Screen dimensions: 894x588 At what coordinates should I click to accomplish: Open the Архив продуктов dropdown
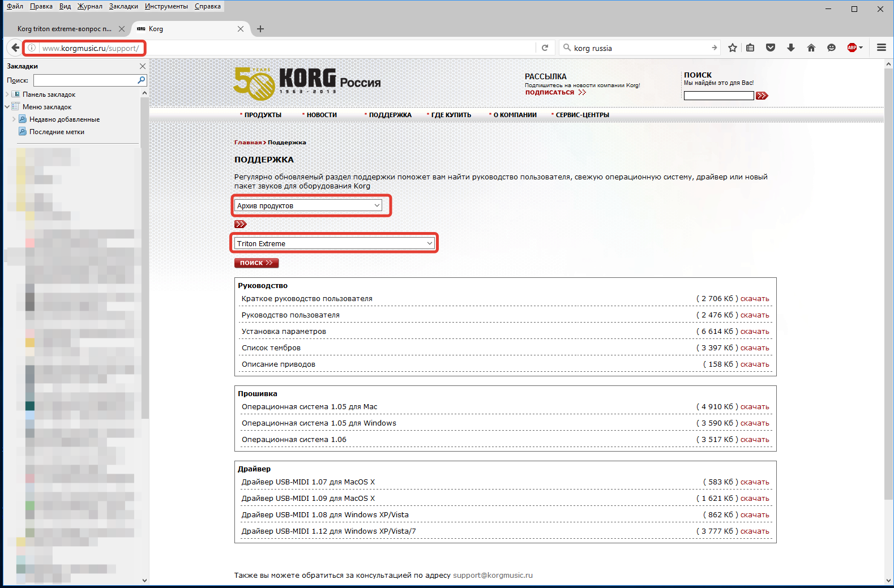coord(308,205)
